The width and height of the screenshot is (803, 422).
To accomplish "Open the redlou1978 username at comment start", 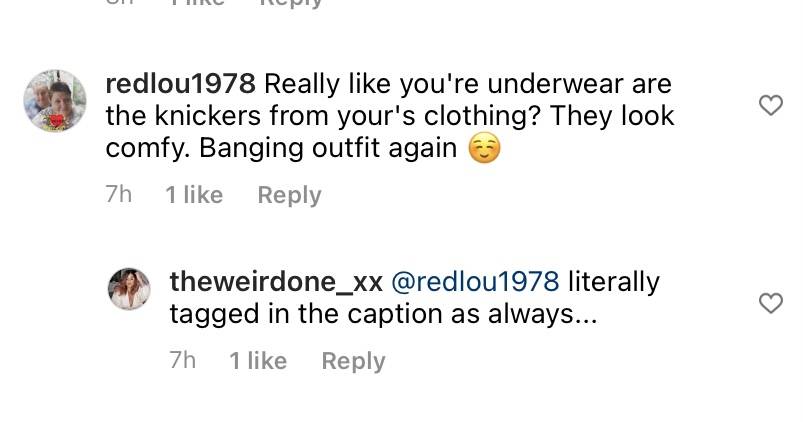I will coord(180,84).
